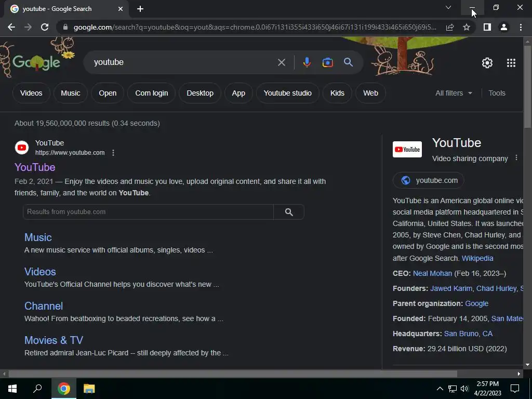The width and height of the screenshot is (532, 399).
Task: Open File Explorer from taskbar
Action: coord(89,389)
